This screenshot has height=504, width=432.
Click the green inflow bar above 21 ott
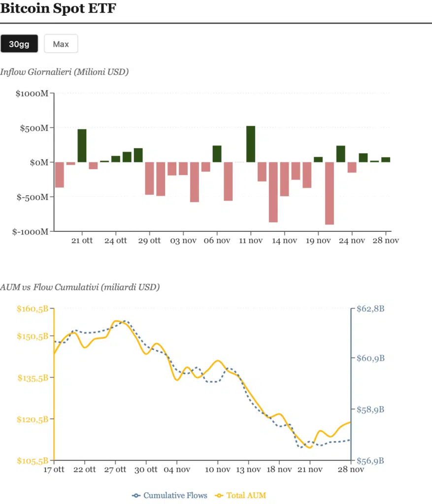tap(82, 145)
